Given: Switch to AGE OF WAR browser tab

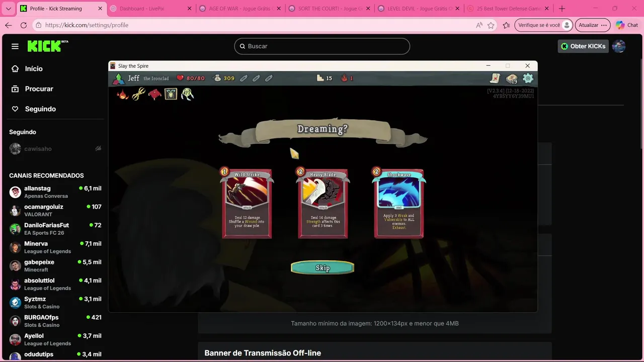Looking at the screenshot, I should click(240, 9).
